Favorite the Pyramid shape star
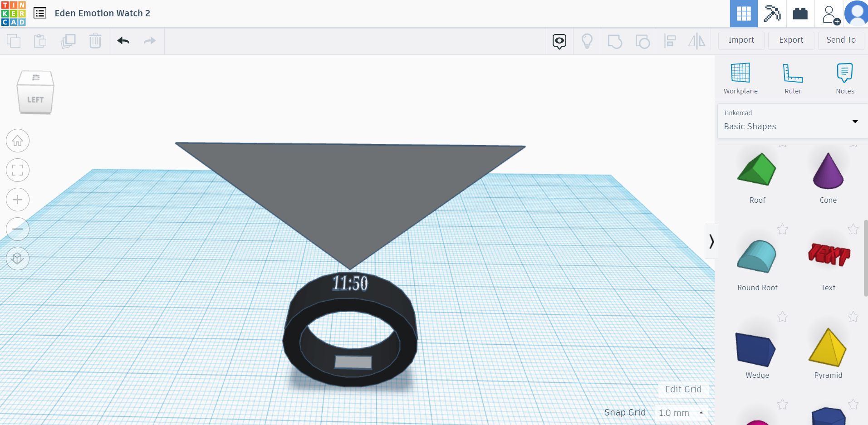The width and height of the screenshot is (868, 425). click(x=853, y=317)
